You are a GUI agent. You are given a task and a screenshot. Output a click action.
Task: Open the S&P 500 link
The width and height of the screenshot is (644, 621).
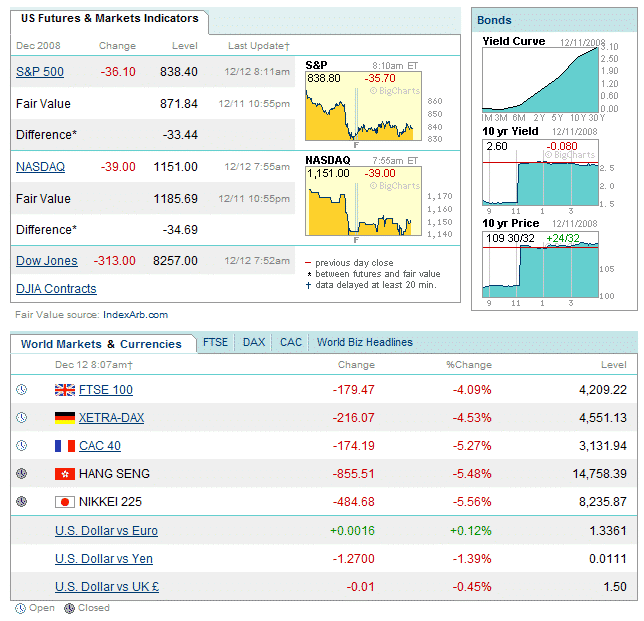coord(40,72)
